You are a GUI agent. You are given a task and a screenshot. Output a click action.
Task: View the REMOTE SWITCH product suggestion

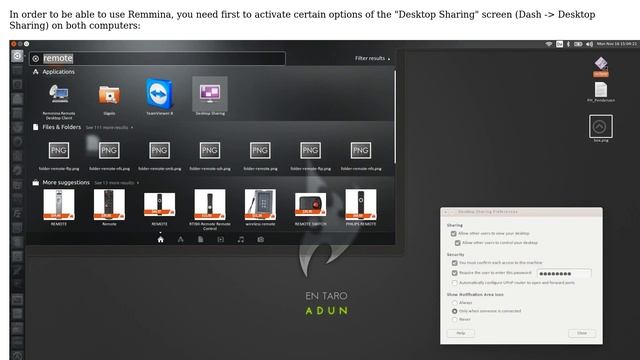coord(310,209)
